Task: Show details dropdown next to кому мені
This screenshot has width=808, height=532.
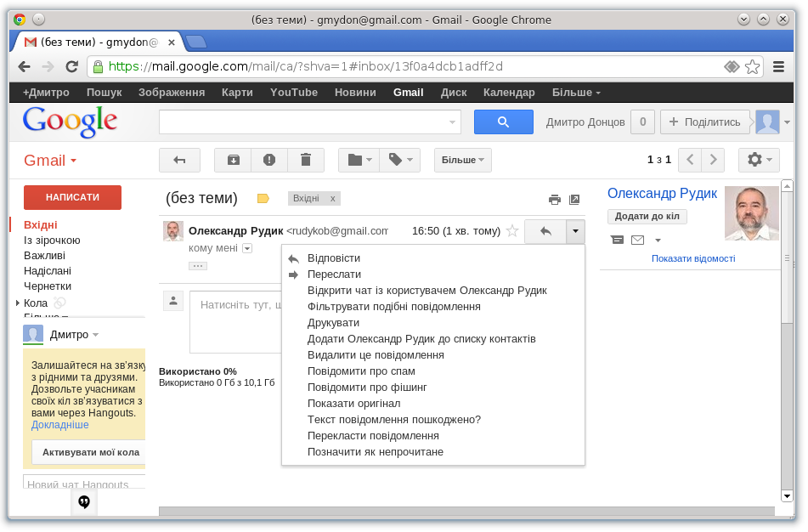Action: [x=247, y=248]
